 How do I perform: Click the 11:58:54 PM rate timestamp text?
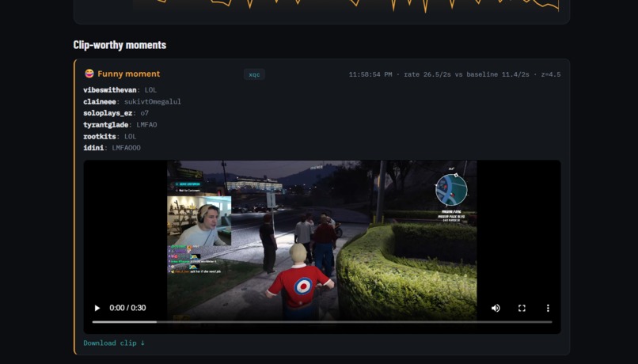tap(454, 74)
